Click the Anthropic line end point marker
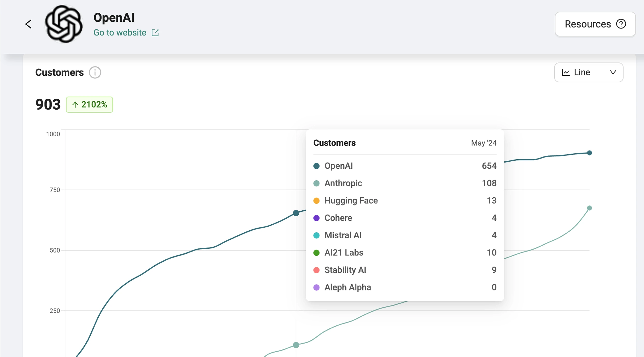 589,208
